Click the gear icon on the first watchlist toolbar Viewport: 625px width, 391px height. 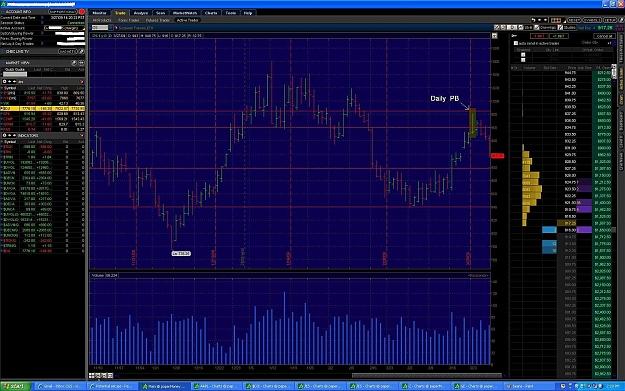(x=4, y=81)
